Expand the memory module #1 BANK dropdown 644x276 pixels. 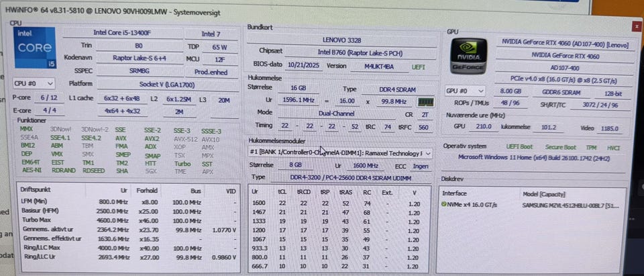tap(341, 153)
